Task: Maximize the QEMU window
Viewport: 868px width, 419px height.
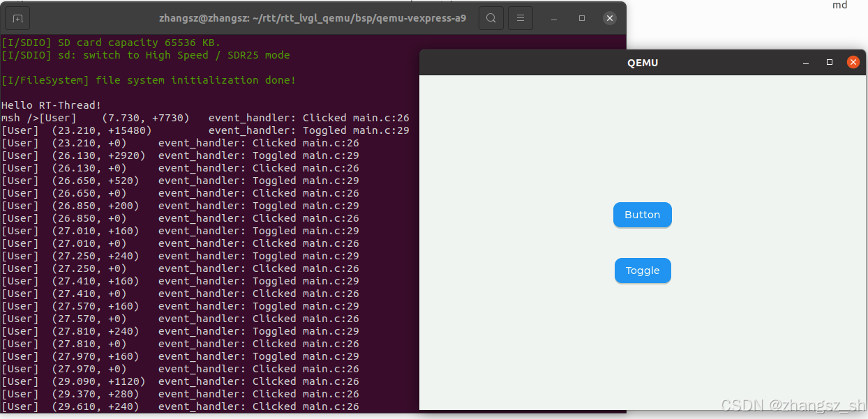Action: point(830,63)
